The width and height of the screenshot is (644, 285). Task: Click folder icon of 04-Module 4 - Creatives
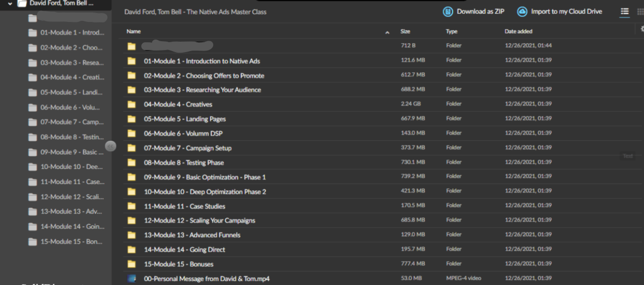pyautogui.click(x=132, y=104)
